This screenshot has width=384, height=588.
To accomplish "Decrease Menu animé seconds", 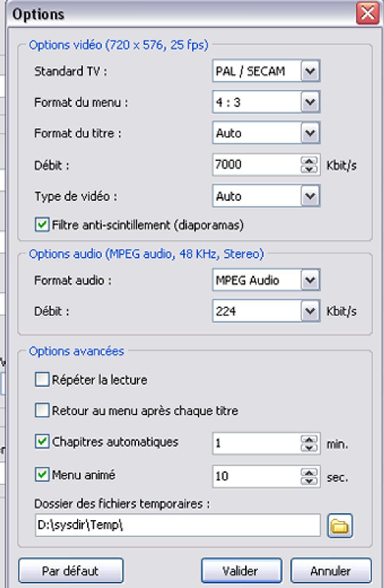I will (310, 481).
